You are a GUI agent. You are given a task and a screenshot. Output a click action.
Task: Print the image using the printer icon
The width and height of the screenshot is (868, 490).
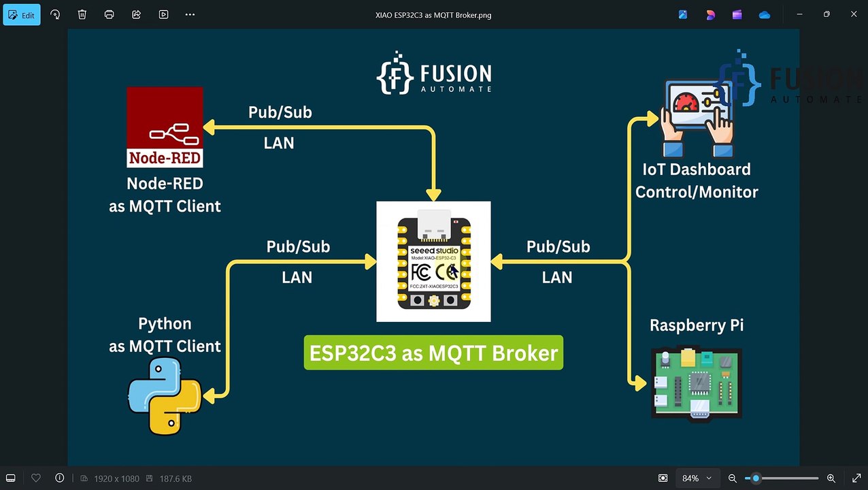[x=109, y=14]
